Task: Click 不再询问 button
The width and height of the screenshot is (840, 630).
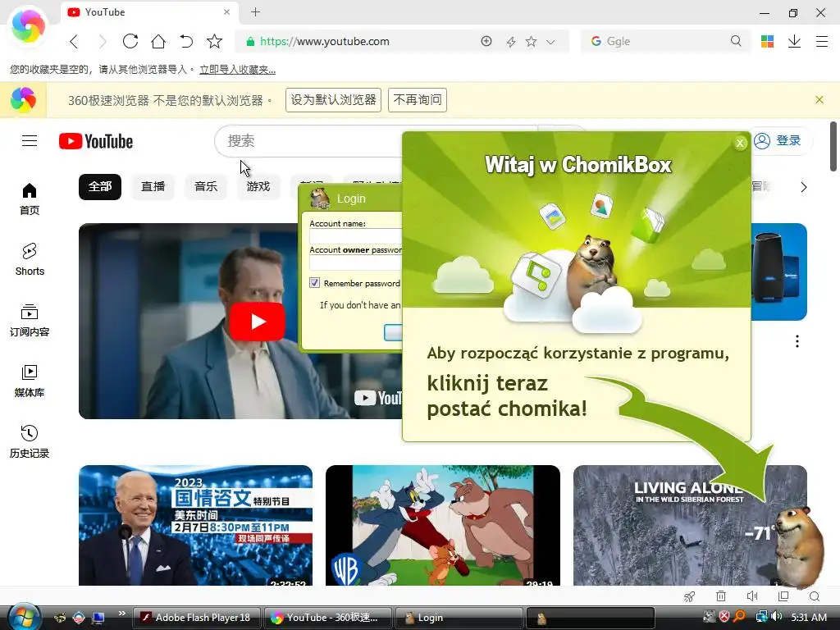Action: (x=418, y=100)
